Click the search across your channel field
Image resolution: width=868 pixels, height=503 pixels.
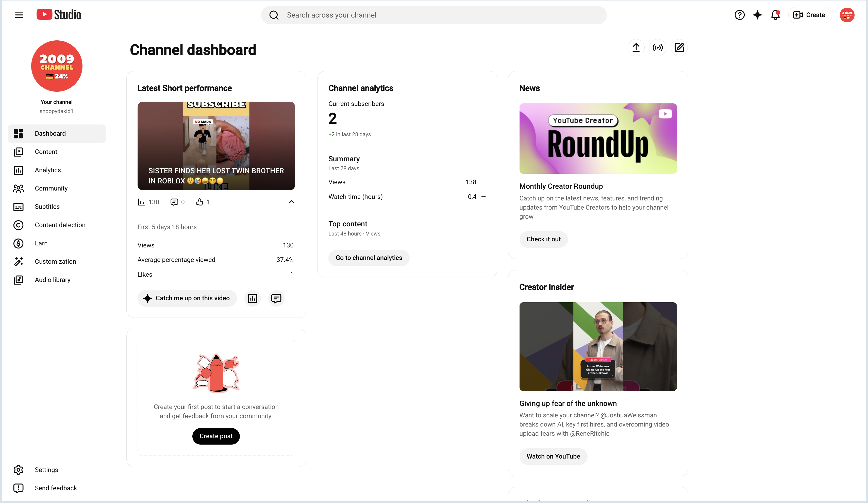click(434, 15)
